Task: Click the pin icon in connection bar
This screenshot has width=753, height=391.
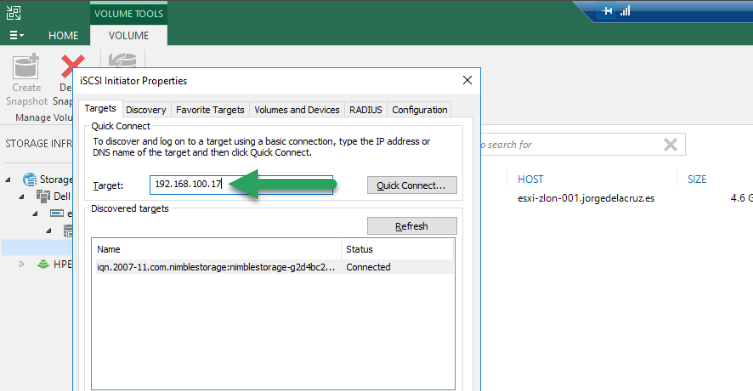Action: (607, 11)
